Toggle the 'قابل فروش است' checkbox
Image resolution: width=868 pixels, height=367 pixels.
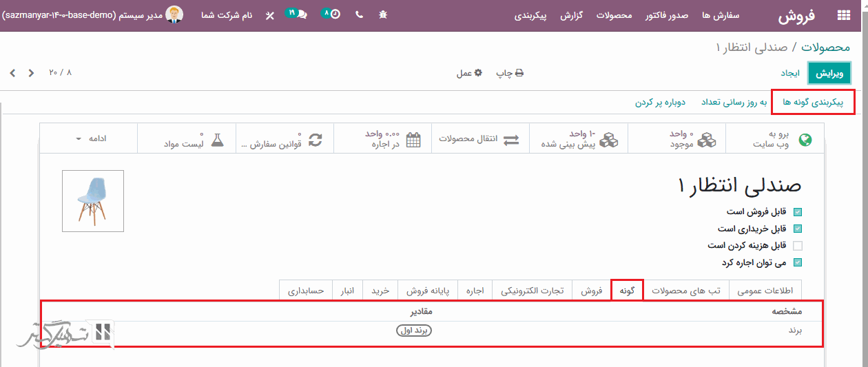798,212
